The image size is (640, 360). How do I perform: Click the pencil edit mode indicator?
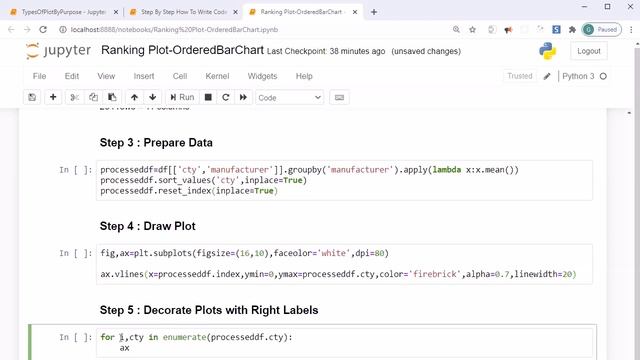(547, 76)
